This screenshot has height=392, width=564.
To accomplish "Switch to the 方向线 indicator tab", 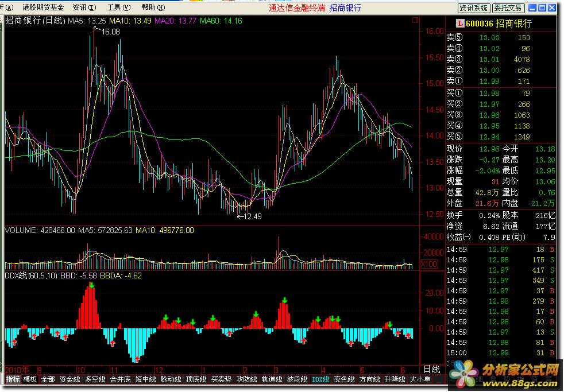I will (369, 379).
